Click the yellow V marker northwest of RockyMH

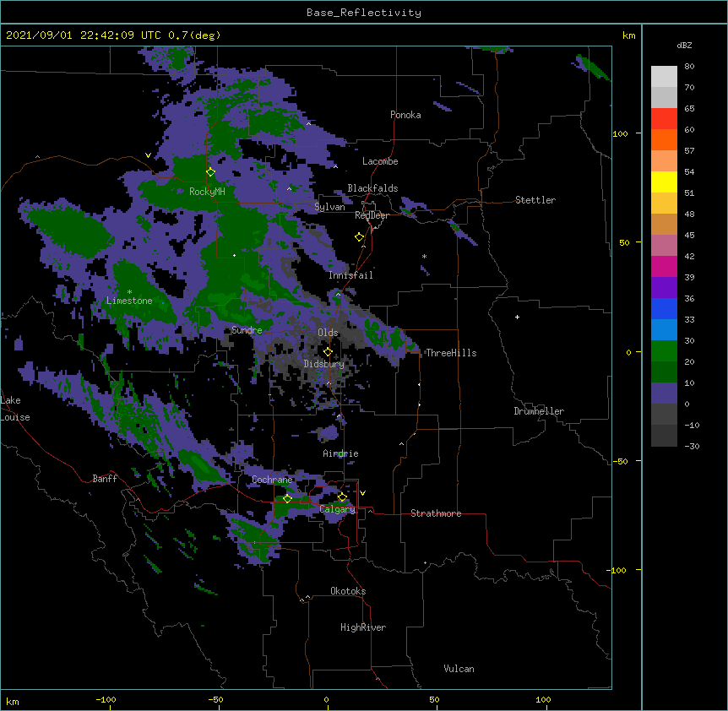148,155
